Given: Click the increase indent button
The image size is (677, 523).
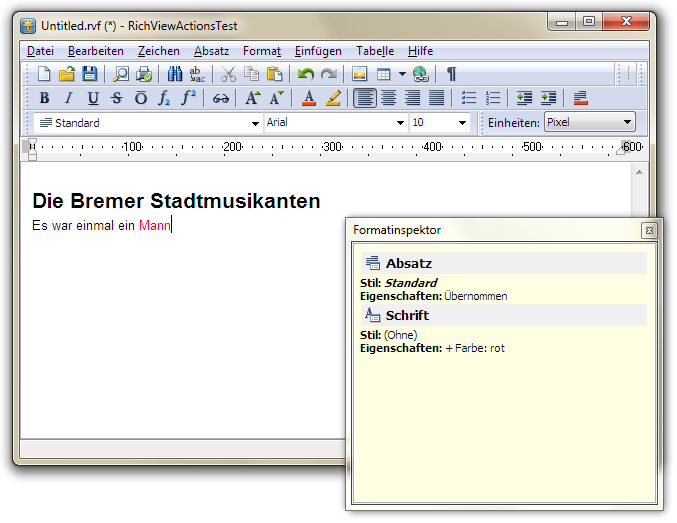Looking at the screenshot, I should point(548,98).
